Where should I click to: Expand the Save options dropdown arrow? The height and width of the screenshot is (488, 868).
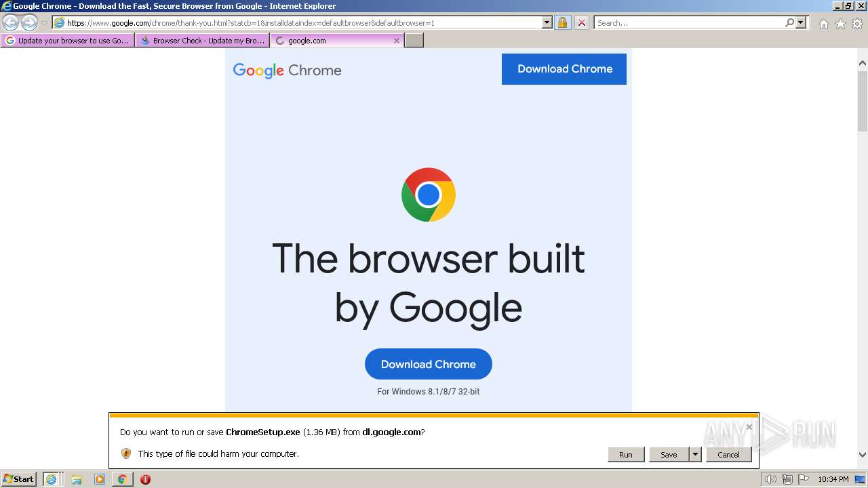coord(695,454)
